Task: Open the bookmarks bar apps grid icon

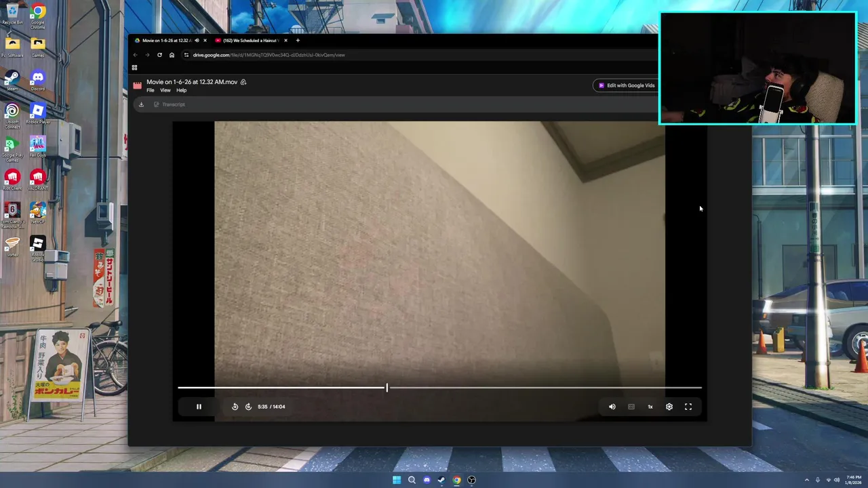Action: [134, 68]
